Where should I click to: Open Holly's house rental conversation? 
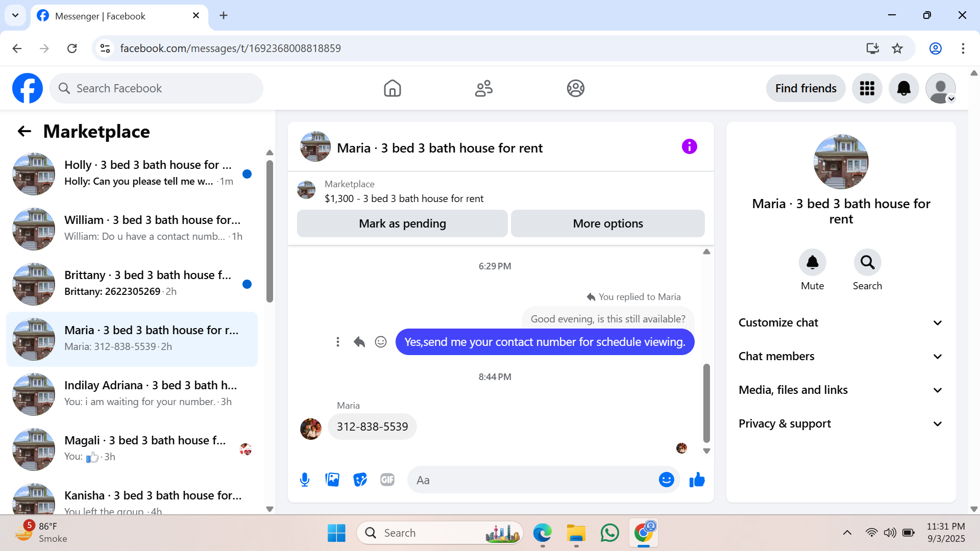132,174
